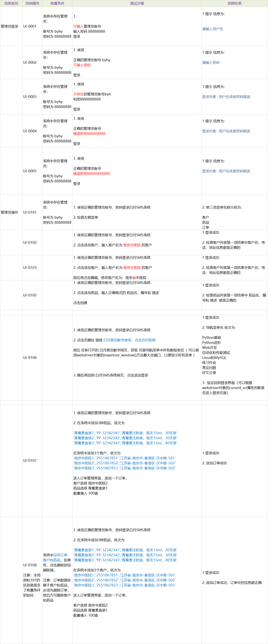Click 注意：本用例和107的区别 note
The width and height of the screenshot is (268, 644).
point(32,585)
